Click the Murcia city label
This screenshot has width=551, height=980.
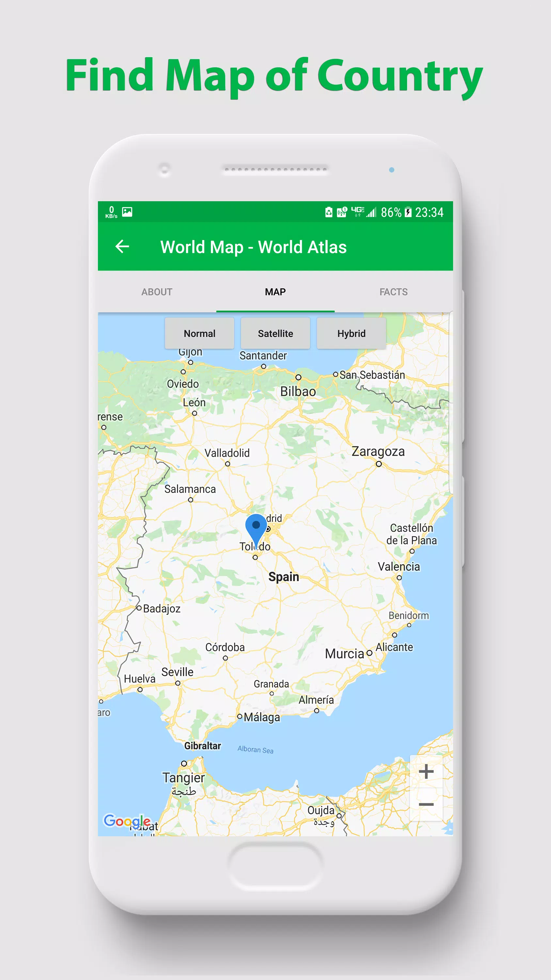tap(344, 654)
